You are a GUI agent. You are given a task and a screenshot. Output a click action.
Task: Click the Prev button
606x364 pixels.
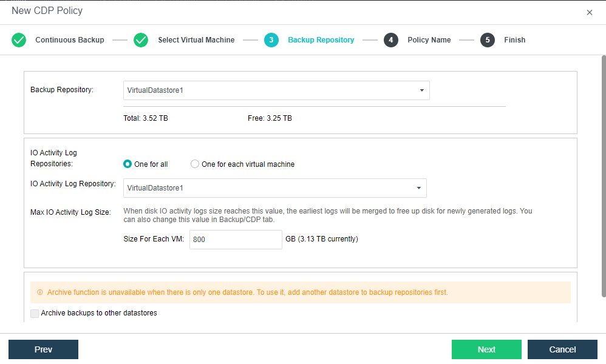tap(43, 349)
